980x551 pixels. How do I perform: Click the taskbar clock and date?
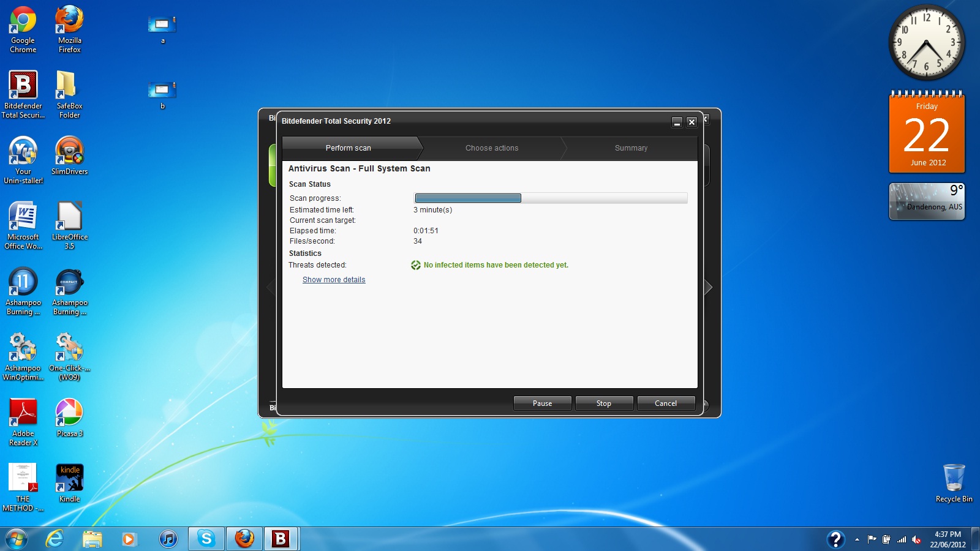(x=948, y=539)
